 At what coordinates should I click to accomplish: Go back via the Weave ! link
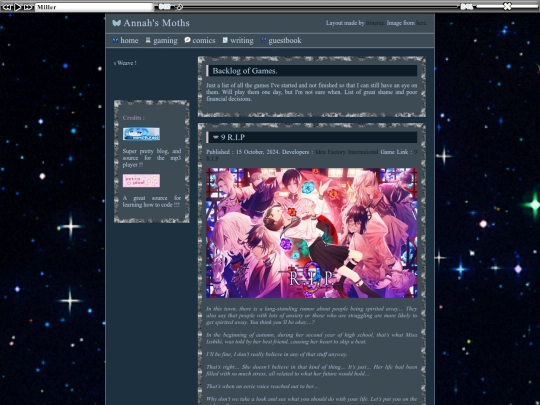coord(125,63)
